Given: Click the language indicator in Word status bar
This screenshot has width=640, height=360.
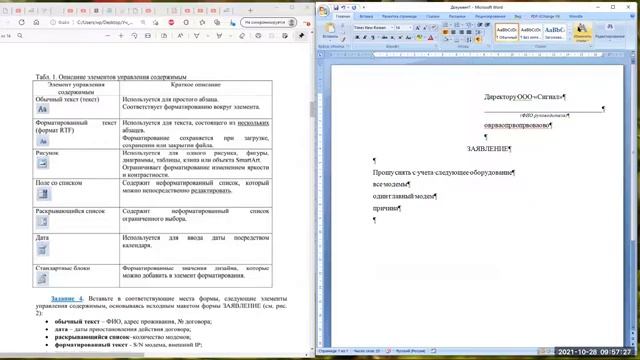Looking at the screenshot, I should coord(410,351).
